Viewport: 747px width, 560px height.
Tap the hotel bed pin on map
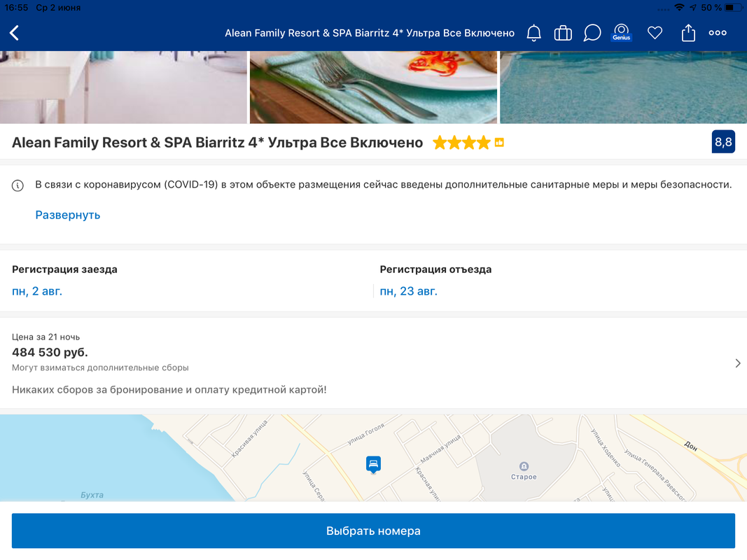[x=374, y=464]
